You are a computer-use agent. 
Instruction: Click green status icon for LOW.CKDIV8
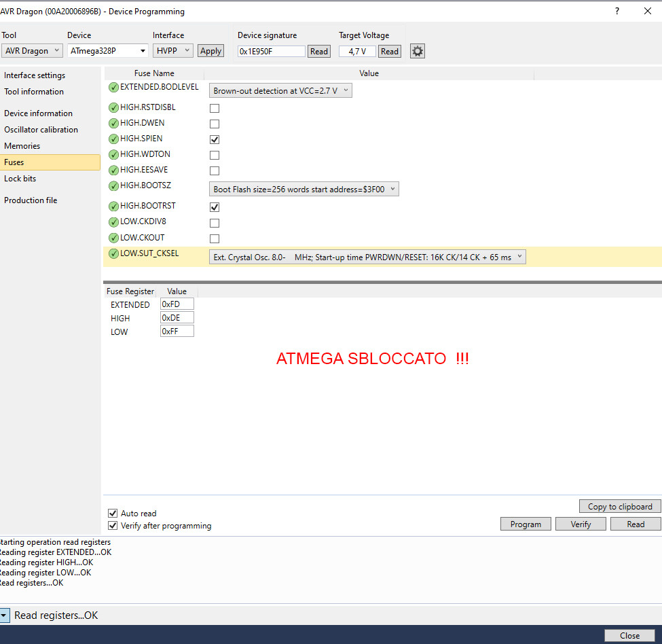[113, 221]
